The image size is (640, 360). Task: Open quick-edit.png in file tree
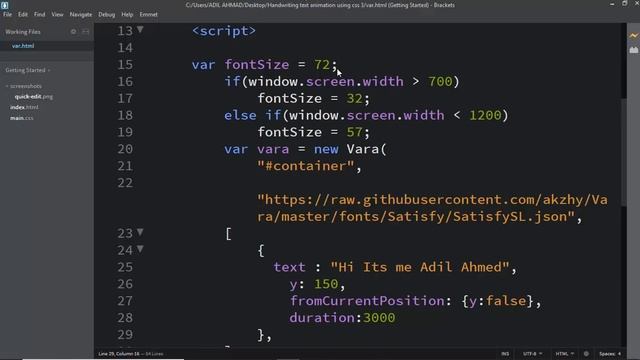point(33,97)
